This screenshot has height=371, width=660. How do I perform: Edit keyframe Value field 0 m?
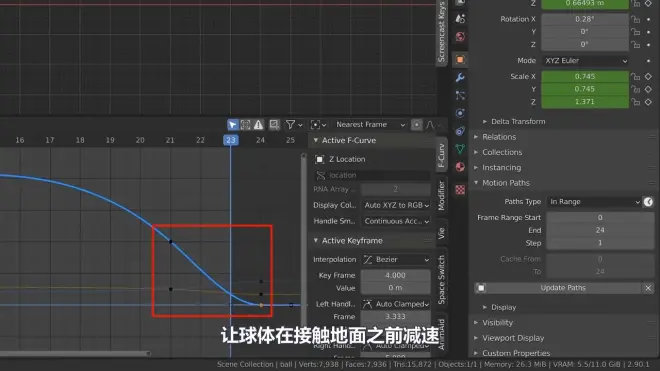tap(396, 288)
